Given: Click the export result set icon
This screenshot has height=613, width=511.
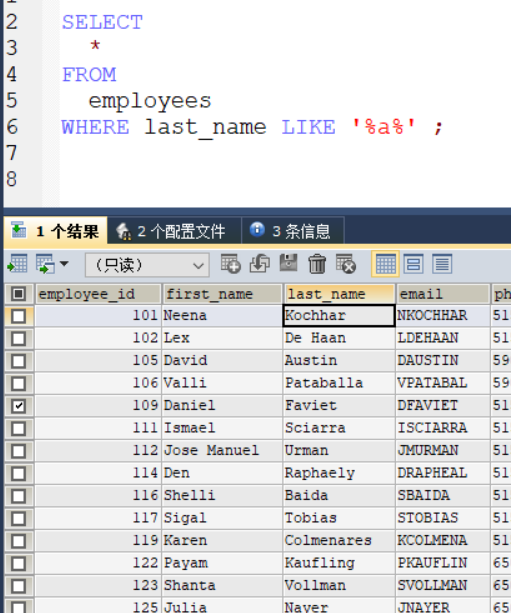Looking at the screenshot, I should click(17, 264).
